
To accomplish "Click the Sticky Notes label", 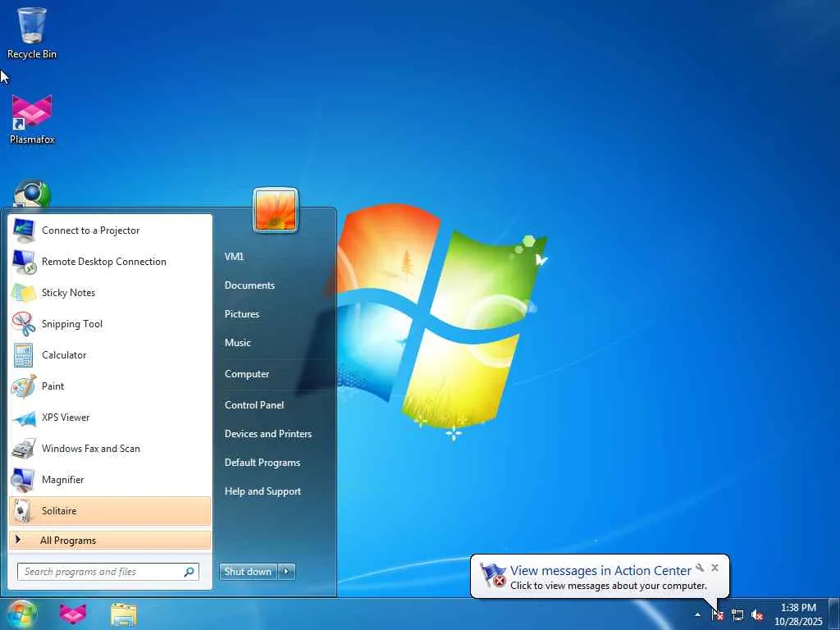I will point(68,293).
